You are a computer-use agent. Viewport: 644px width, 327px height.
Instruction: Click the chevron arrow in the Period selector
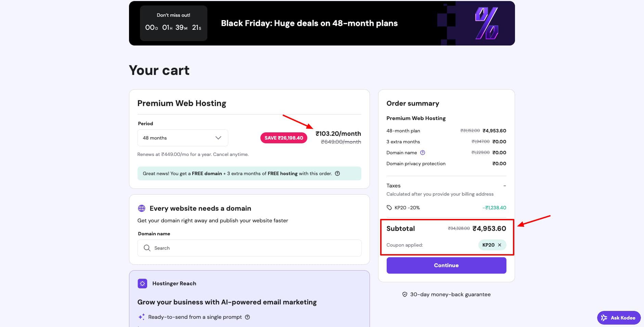218,138
